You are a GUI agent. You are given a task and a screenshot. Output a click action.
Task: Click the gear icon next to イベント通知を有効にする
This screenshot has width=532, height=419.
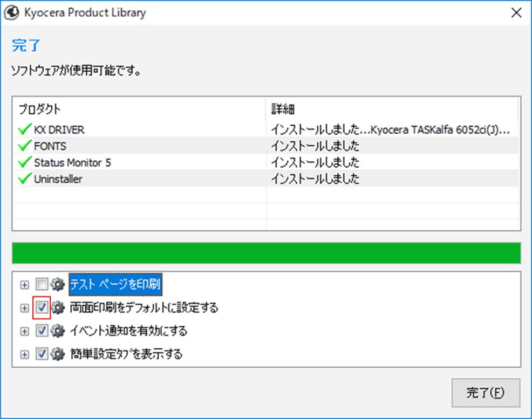[x=58, y=331]
